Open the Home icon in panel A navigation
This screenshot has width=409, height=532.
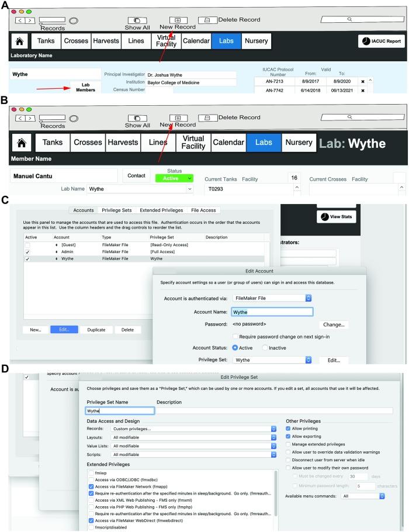[x=20, y=41]
